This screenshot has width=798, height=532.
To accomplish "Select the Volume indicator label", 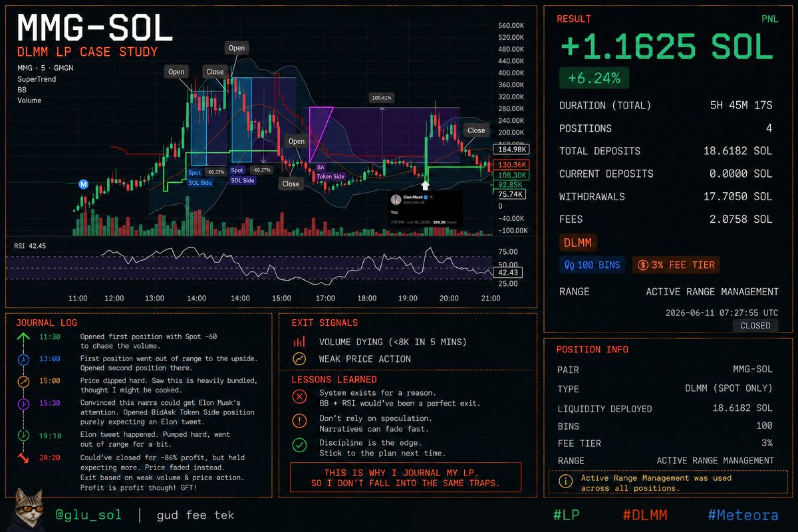I will (29, 100).
